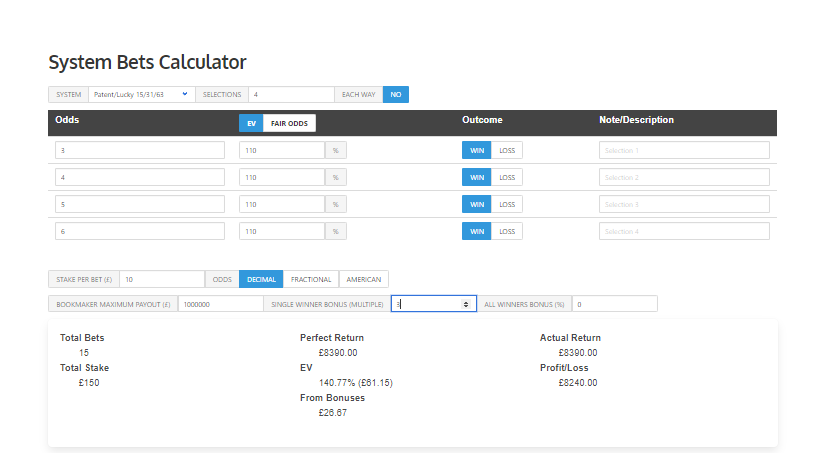
Task: Select American odds format
Action: [364, 279]
